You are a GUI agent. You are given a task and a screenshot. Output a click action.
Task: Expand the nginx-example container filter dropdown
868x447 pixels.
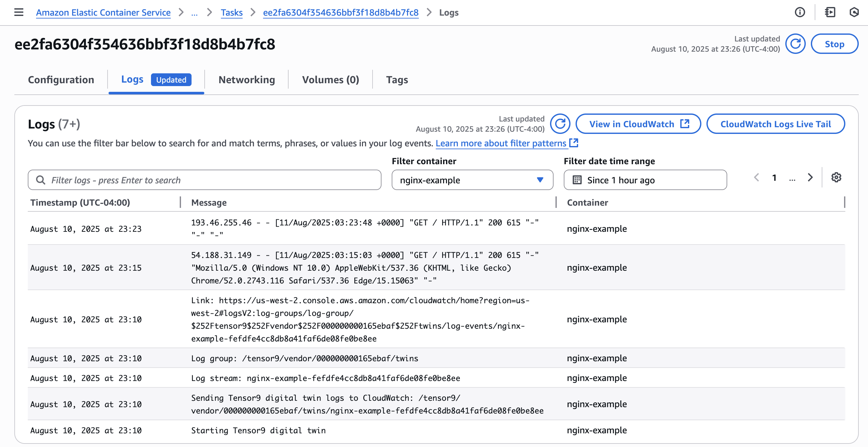472,180
